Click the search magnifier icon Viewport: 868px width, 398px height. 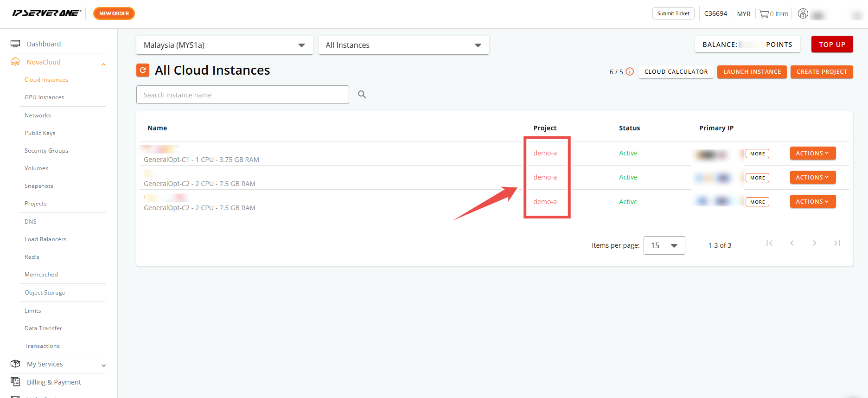pyautogui.click(x=362, y=95)
